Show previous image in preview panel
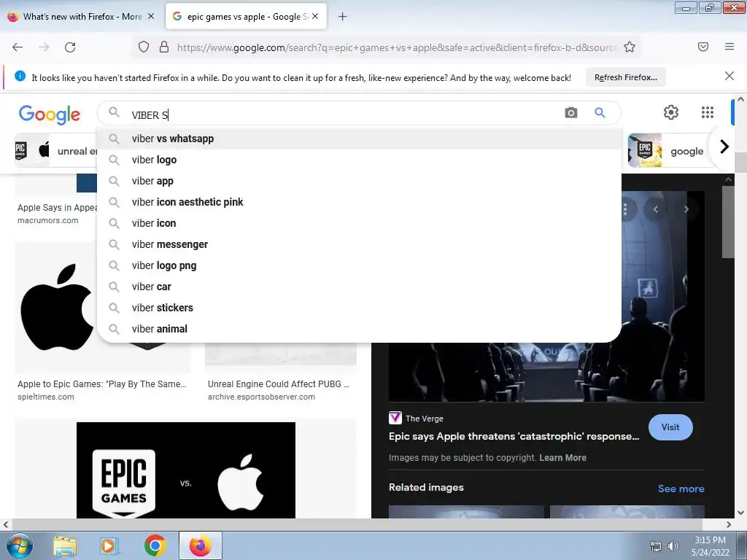The width and height of the screenshot is (747, 560). tap(656, 209)
